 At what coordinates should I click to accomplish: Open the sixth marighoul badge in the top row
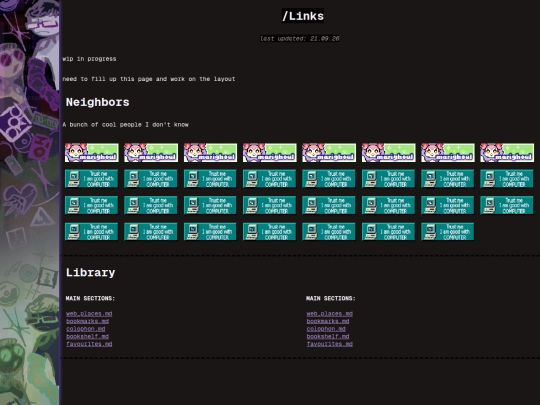[x=388, y=153]
